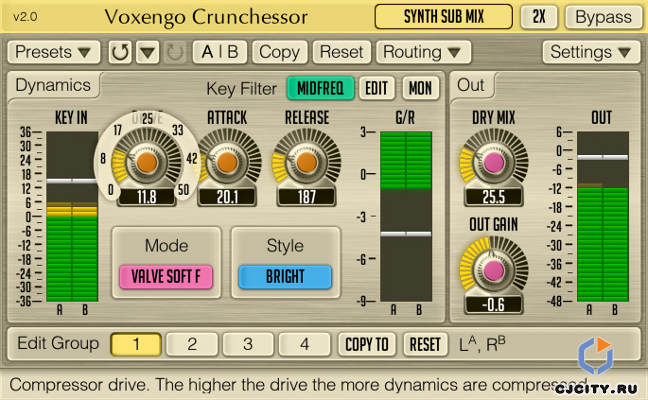Viewport: 648px width, 400px height.
Task: Click the greyed redo arrow icon
Action: [172, 52]
